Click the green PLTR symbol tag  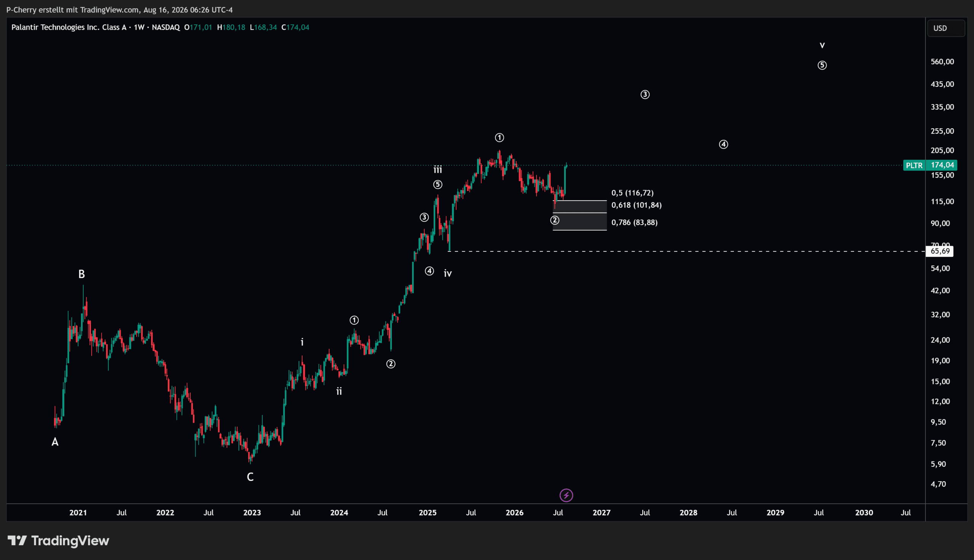(914, 165)
